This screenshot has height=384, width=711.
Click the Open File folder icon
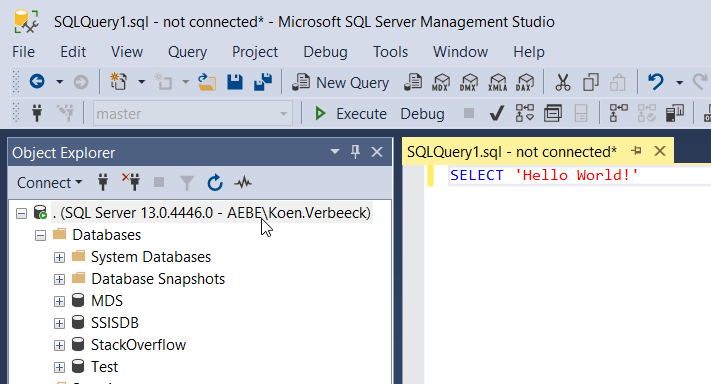[x=207, y=82]
